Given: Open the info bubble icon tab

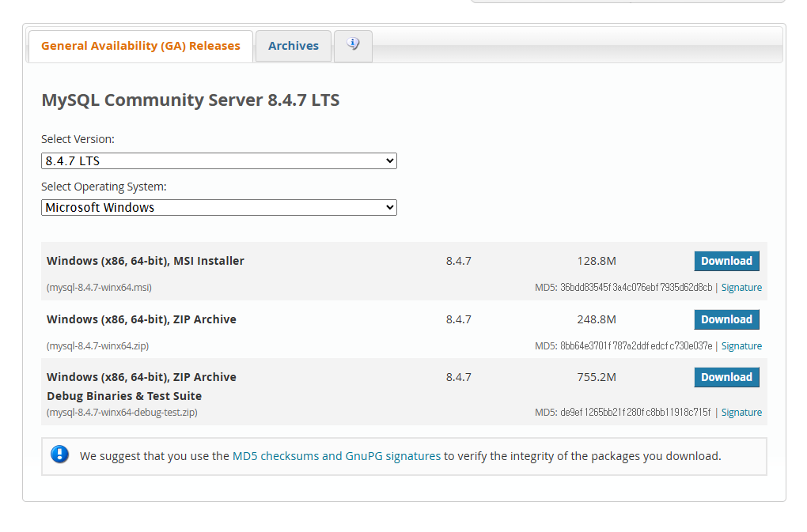Looking at the screenshot, I should tap(353, 46).
